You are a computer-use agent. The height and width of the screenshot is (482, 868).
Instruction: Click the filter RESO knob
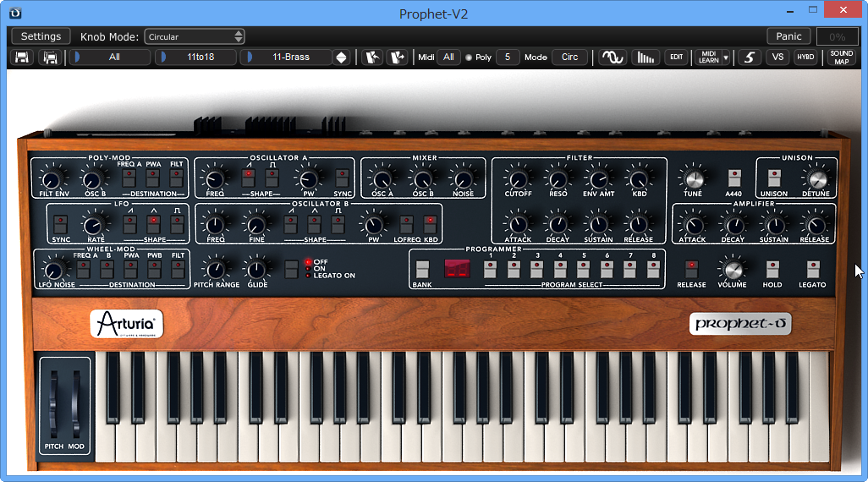coord(558,179)
